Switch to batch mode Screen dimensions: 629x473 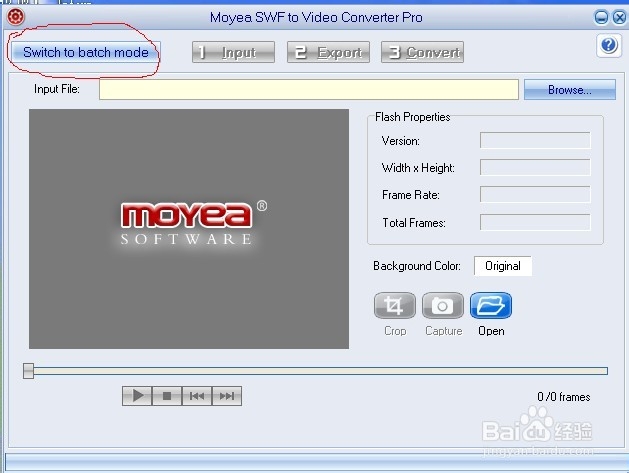[x=85, y=52]
